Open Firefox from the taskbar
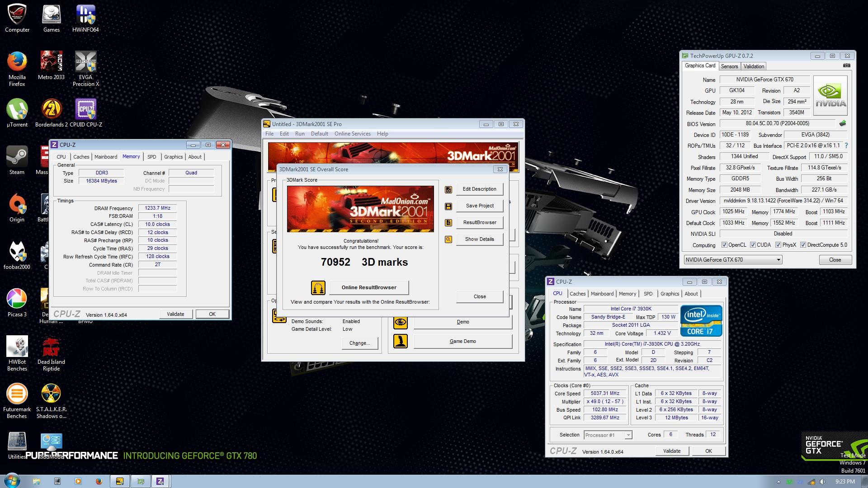The height and width of the screenshot is (488, 868). (99, 481)
